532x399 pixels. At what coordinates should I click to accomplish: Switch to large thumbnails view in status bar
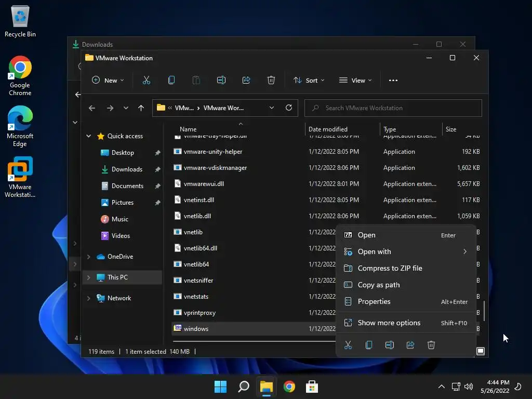481,351
